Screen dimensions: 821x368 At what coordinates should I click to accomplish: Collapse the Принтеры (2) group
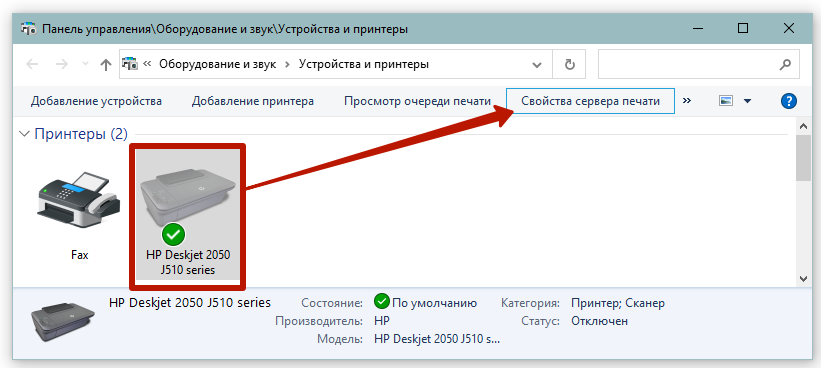click(24, 134)
